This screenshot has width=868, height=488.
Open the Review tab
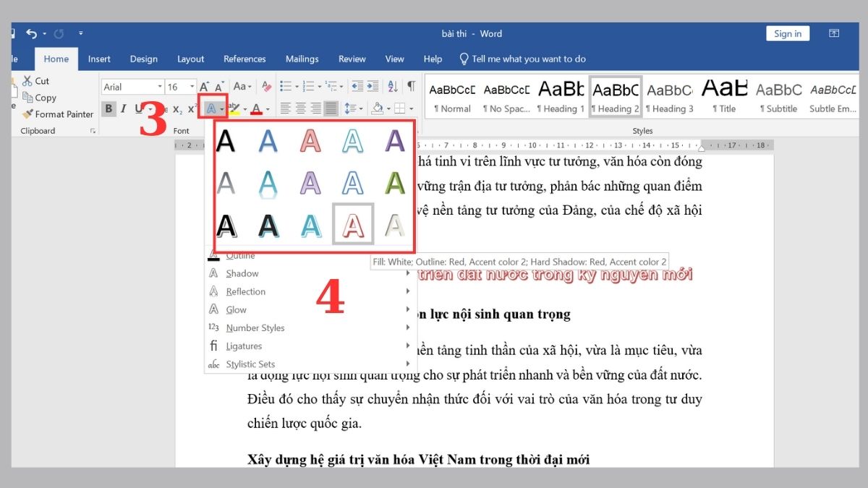click(x=352, y=59)
